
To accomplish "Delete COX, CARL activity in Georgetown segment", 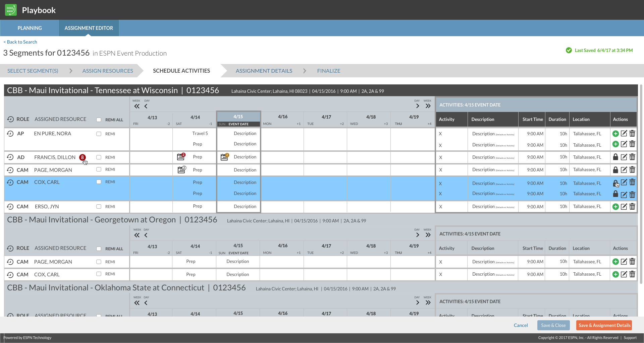I will (x=632, y=274).
